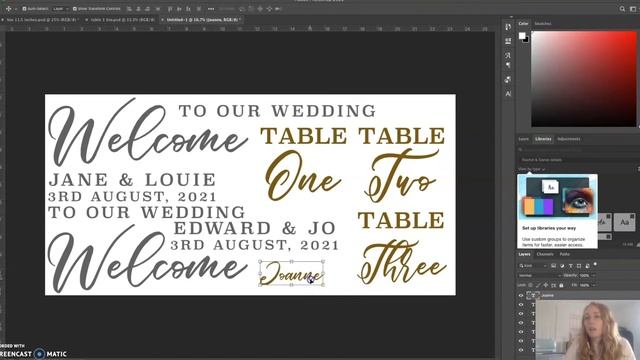
Task: Switch to the Swatches tab
Action: (543, 24)
